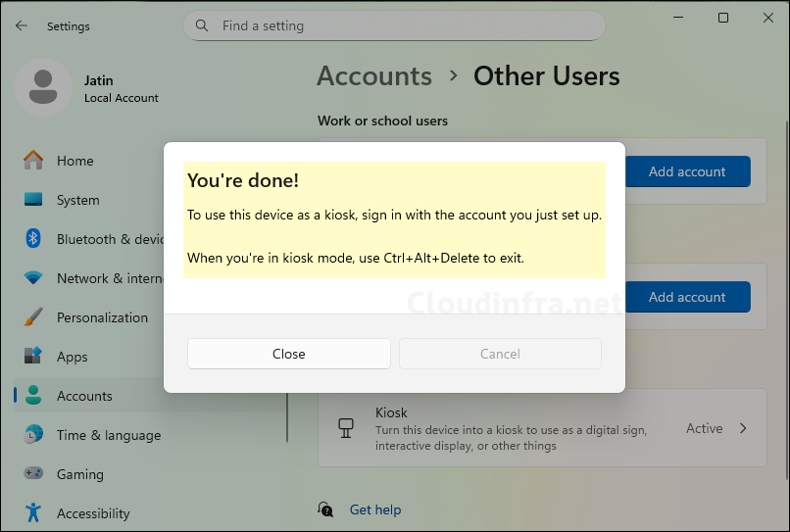Click the System monitor icon
The image size is (790, 532).
pyautogui.click(x=33, y=200)
